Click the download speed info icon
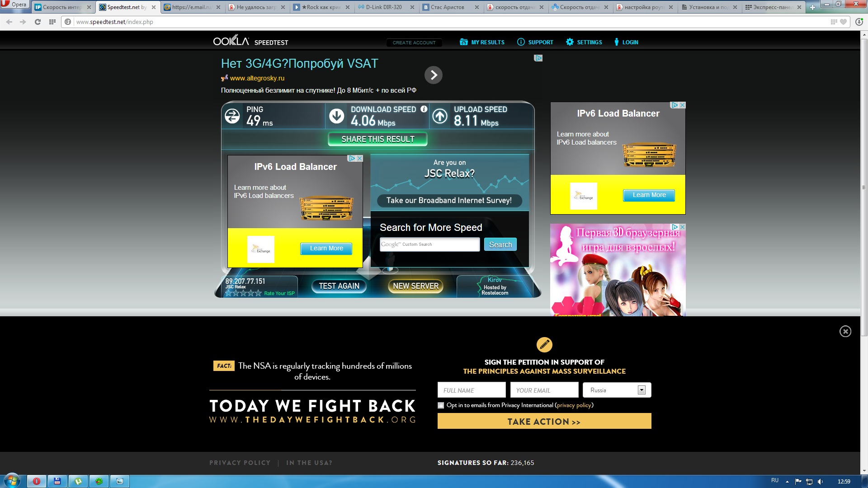 pos(424,109)
